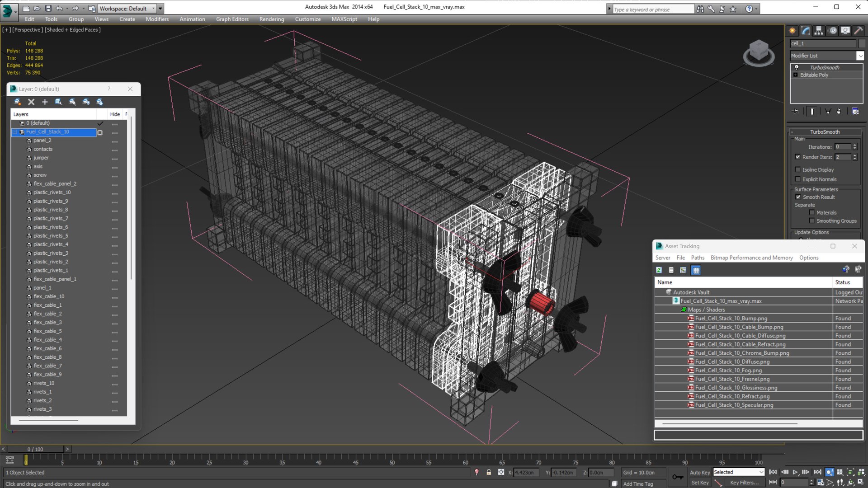This screenshot has width=868, height=488.
Task: Click the Pin Stack icon
Action: coord(796,111)
